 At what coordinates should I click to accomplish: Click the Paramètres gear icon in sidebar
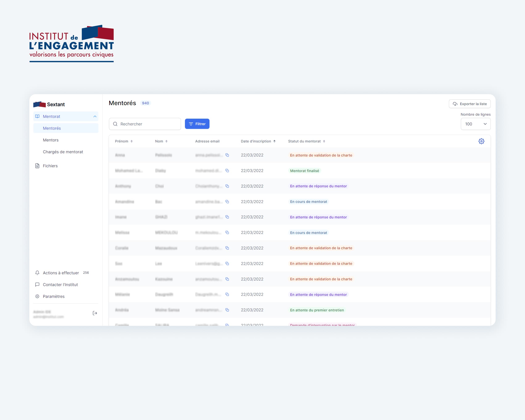(x=37, y=296)
